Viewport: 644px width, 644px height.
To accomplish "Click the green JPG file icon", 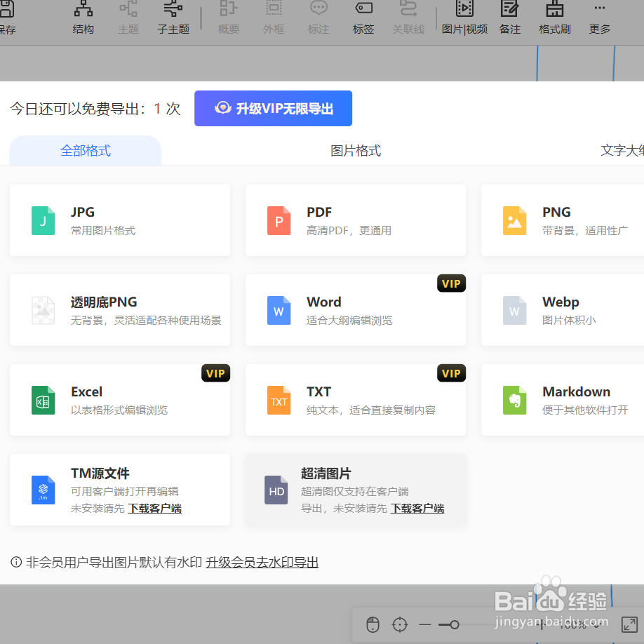I will click(x=43, y=220).
